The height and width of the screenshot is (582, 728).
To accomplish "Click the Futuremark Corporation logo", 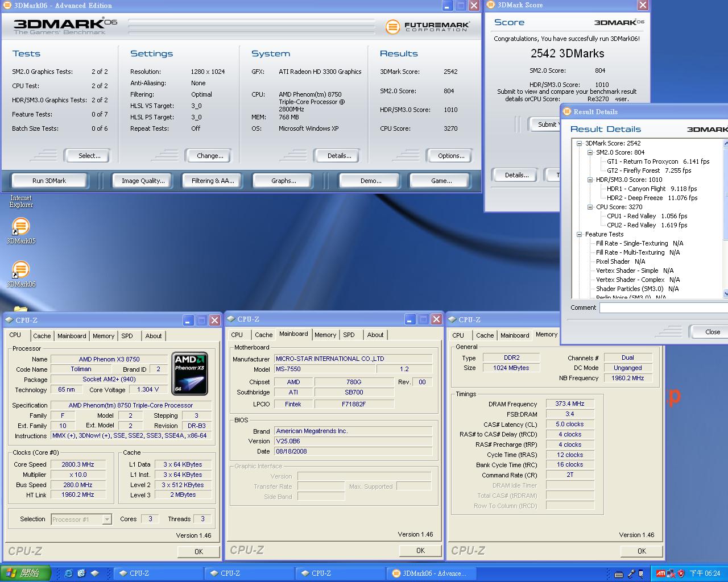I will 427,27.
